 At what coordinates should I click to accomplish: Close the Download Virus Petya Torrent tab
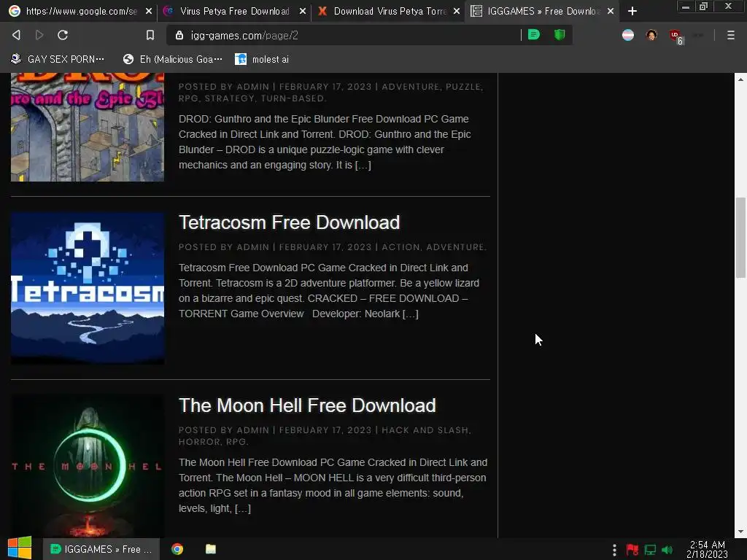pos(457,11)
